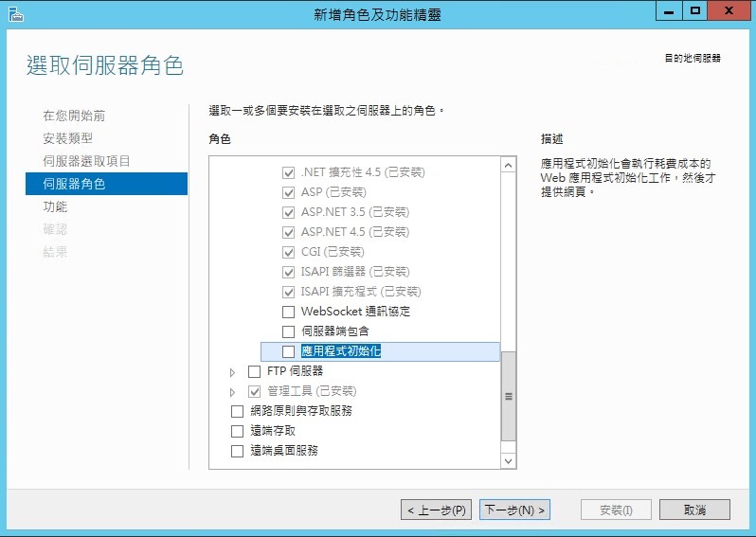Image resolution: width=756 pixels, height=537 pixels.
Task: Enable the 應用程式初始化 checkbox
Action: (288, 351)
